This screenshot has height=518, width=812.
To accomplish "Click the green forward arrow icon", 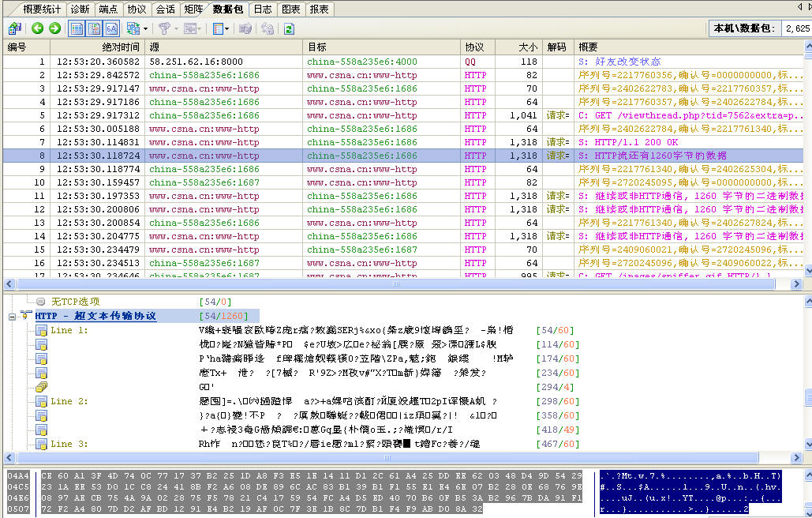I will 54,28.
